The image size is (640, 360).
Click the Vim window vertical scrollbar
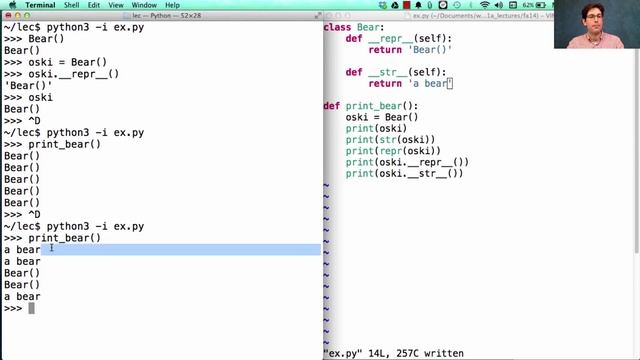(x=637, y=151)
